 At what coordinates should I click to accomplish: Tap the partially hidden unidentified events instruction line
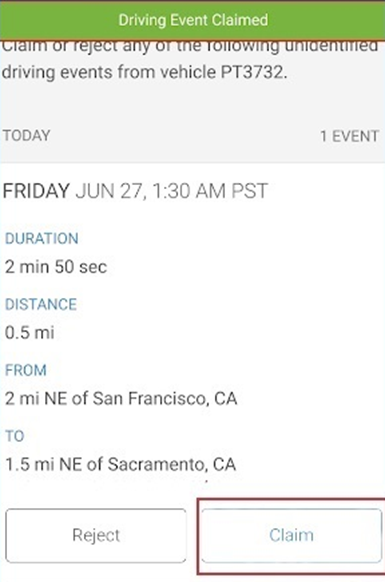click(x=190, y=46)
